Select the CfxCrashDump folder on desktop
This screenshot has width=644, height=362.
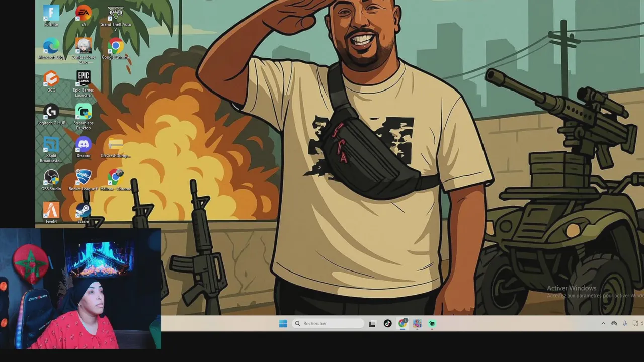coord(116,147)
